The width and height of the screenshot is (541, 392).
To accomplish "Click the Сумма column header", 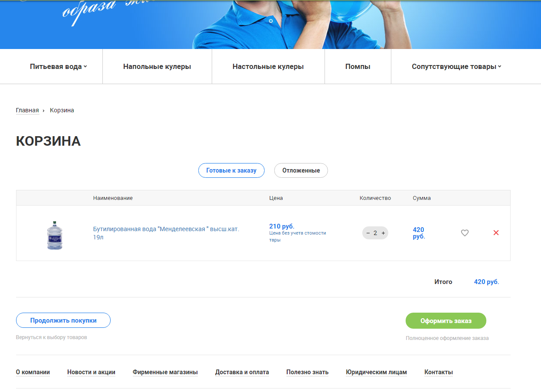I will pyautogui.click(x=422, y=198).
